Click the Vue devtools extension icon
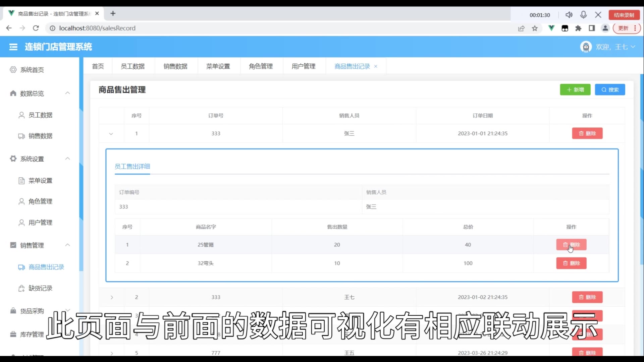The image size is (644, 362). pyautogui.click(x=551, y=28)
